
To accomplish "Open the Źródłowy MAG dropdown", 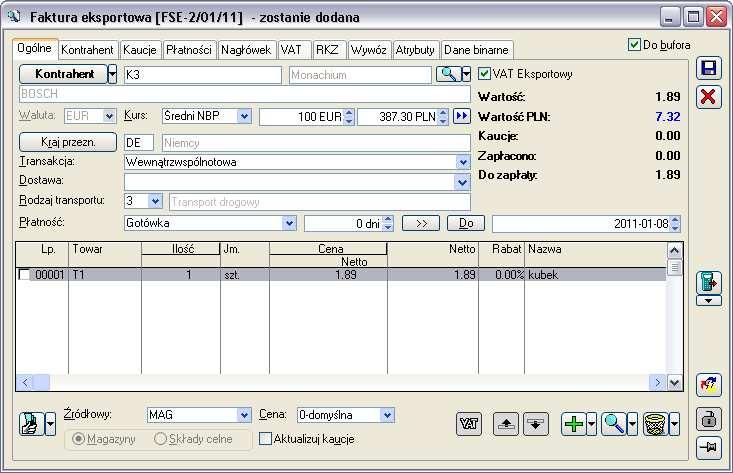I will [244, 415].
